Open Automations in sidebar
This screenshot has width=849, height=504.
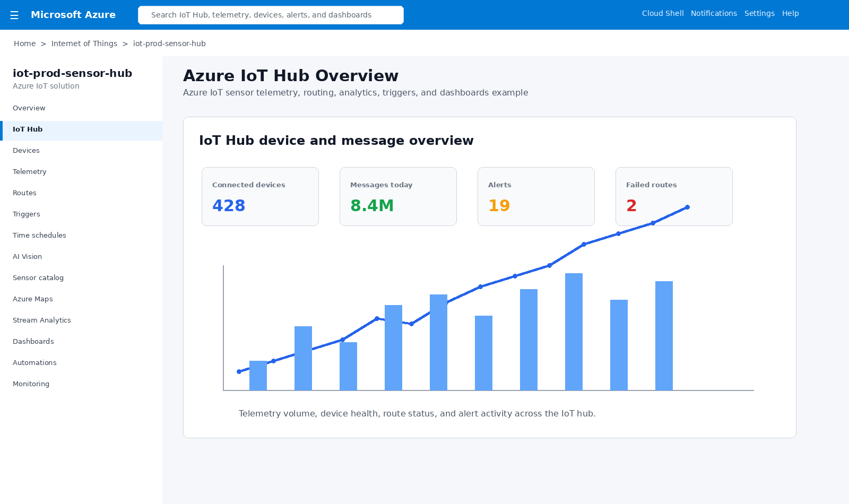tap(81, 363)
